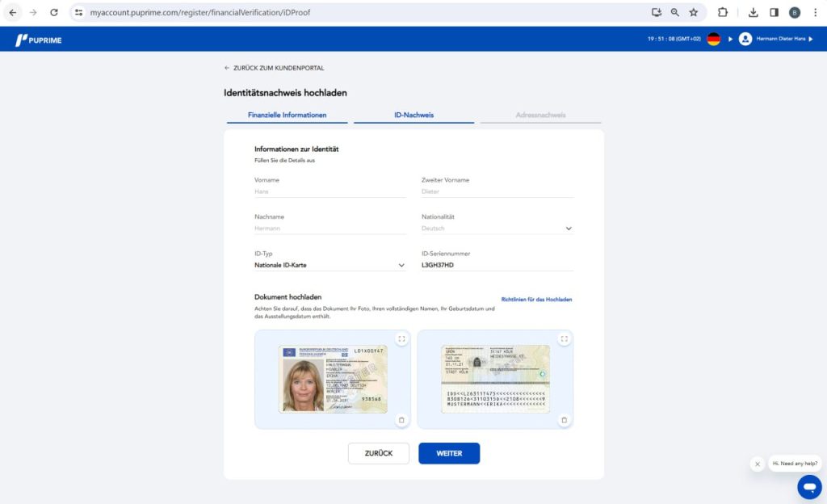Switch to the Adressnachweis tab
Screen dimensions: 827x504
point(540,115)
